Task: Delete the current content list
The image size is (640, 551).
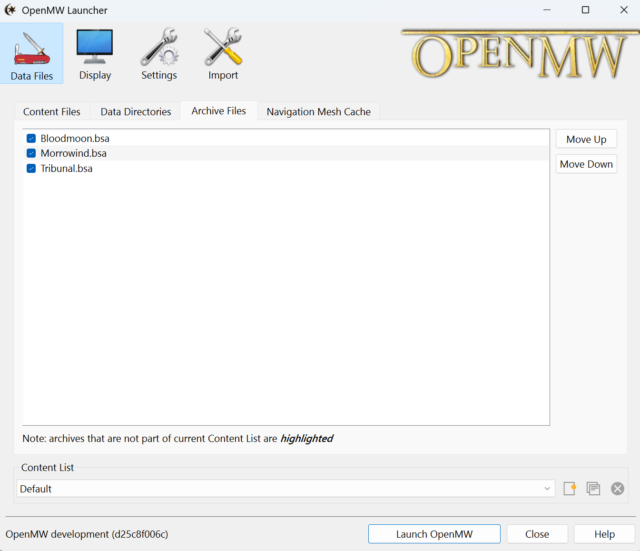Action: tap(618, 488)
